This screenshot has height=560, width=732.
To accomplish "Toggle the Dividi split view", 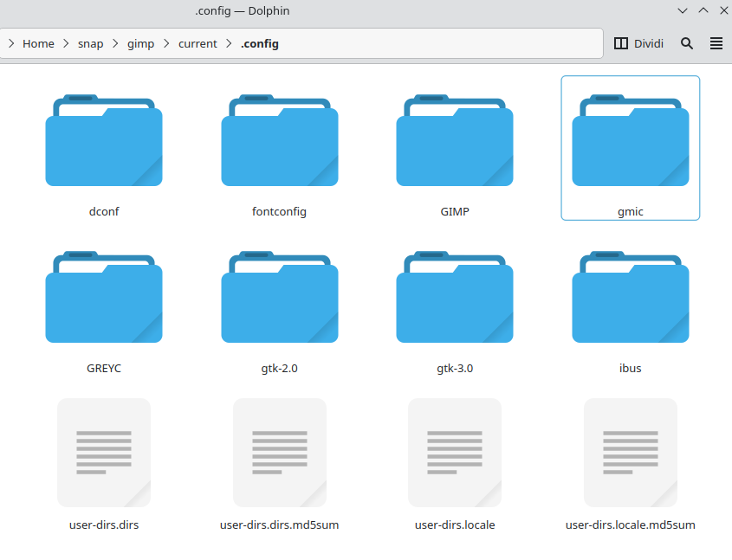I will 638,43.
